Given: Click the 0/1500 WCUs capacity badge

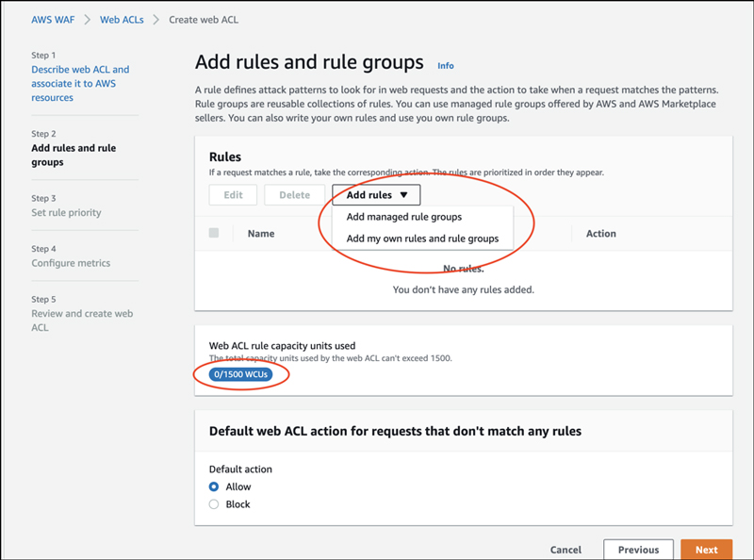Looking at the screenshot, I should coord(241,374).
